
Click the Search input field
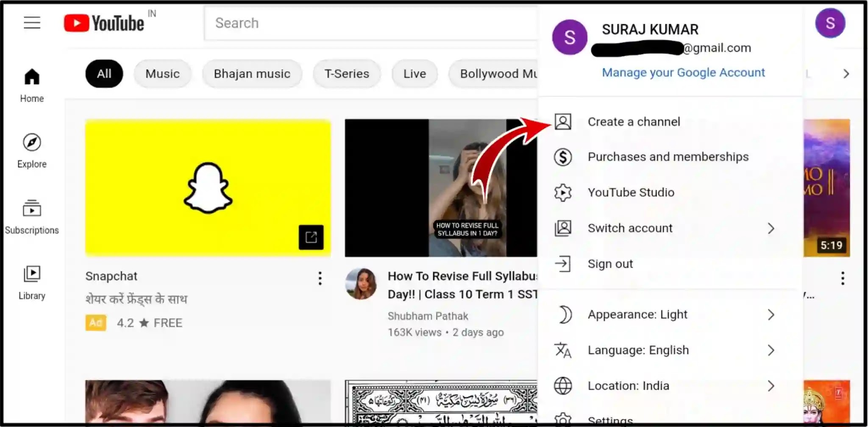[x=371, y=23]
